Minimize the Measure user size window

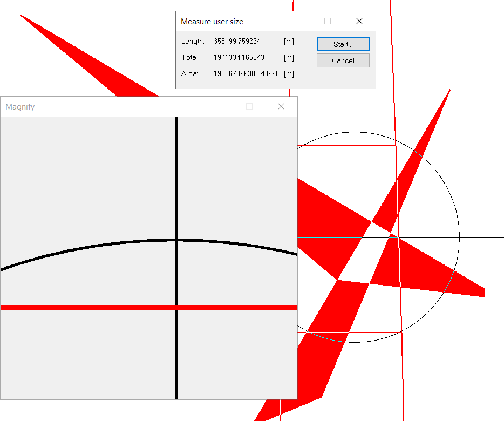tap(296, 21)
